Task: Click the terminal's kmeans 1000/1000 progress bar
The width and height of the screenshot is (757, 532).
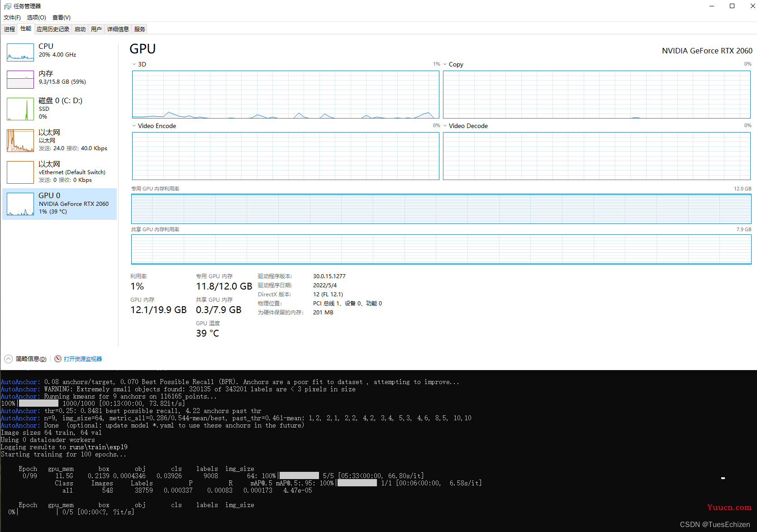Action: (38, 404)
